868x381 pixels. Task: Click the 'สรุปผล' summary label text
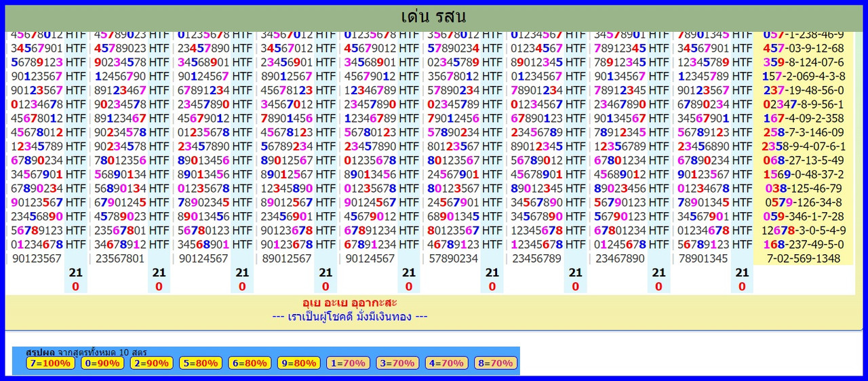click(40, 353)
